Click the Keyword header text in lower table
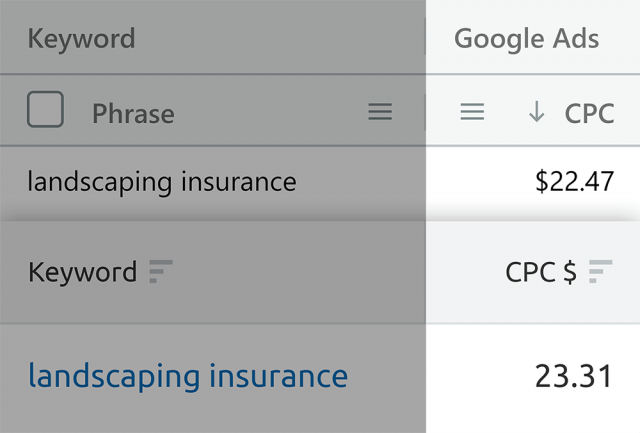The height and width of the screenshot is (433, 640). [82, 272]
